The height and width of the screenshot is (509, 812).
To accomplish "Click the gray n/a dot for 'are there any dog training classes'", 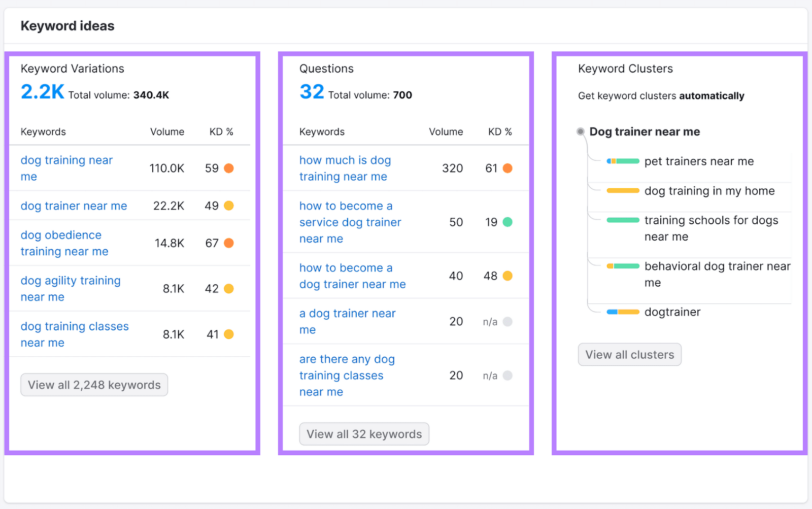I will [507, 376].
